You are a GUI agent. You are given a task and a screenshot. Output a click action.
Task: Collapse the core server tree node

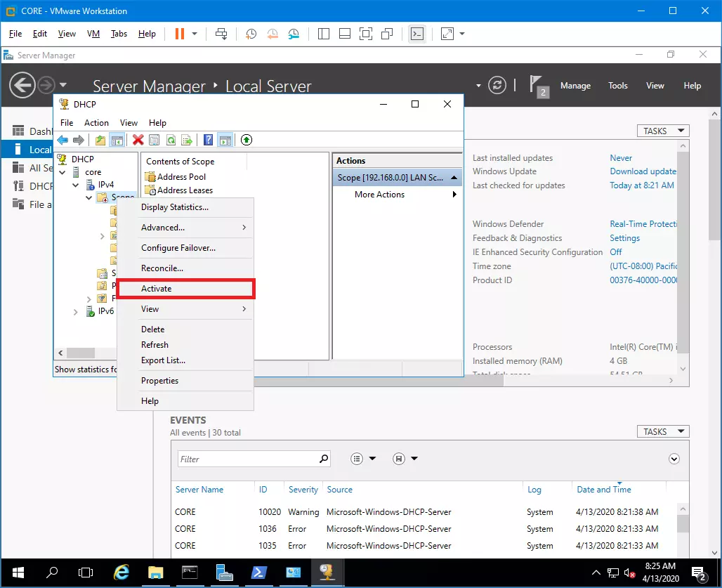(63, 173)
